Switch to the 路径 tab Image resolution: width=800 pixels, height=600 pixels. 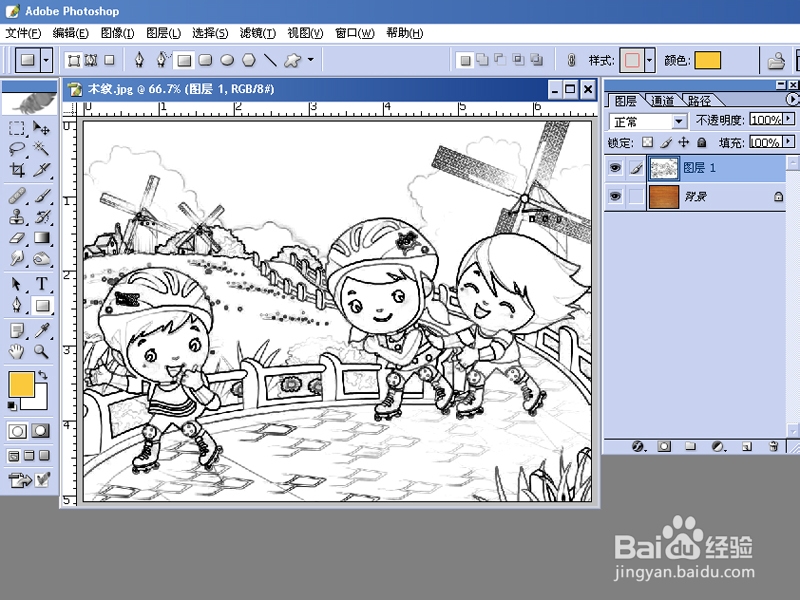[x=699, y=101]
